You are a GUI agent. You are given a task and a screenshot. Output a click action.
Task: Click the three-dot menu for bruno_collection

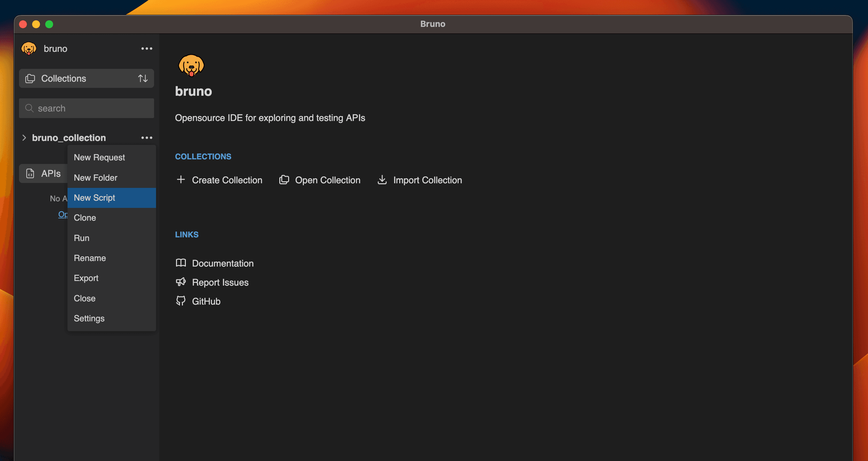coord(147,137)
